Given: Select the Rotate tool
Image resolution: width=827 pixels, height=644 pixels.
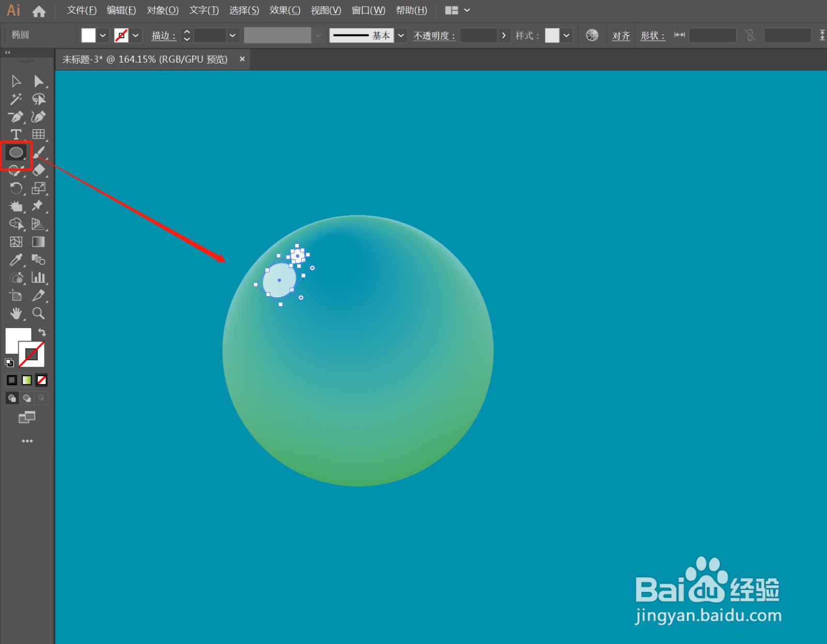Looking at the screenshot, I should 16,188.
